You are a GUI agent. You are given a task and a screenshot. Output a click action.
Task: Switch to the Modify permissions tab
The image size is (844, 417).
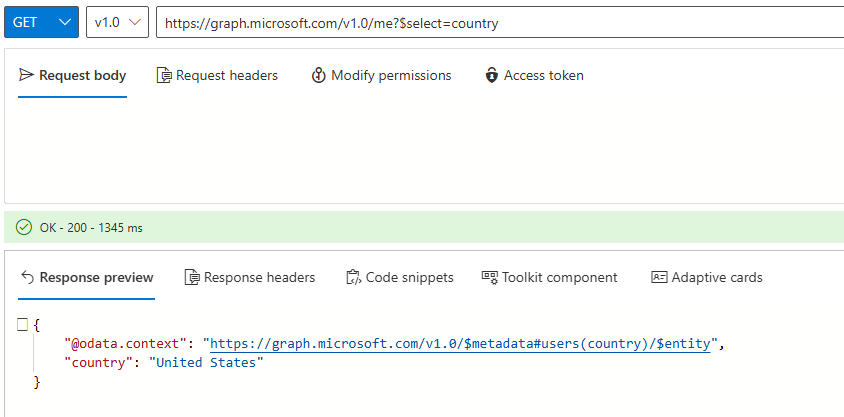pyautogui.click(x=381, y=75)
